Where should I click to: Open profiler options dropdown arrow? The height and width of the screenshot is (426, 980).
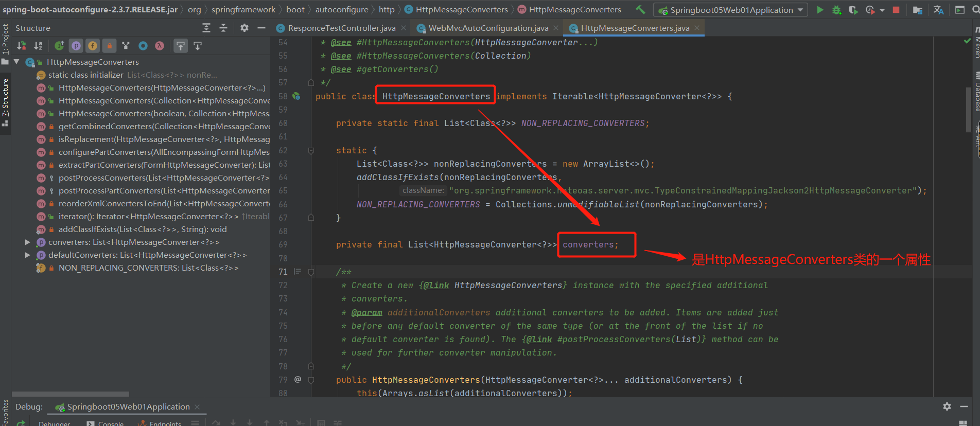(x=882, y=10)
